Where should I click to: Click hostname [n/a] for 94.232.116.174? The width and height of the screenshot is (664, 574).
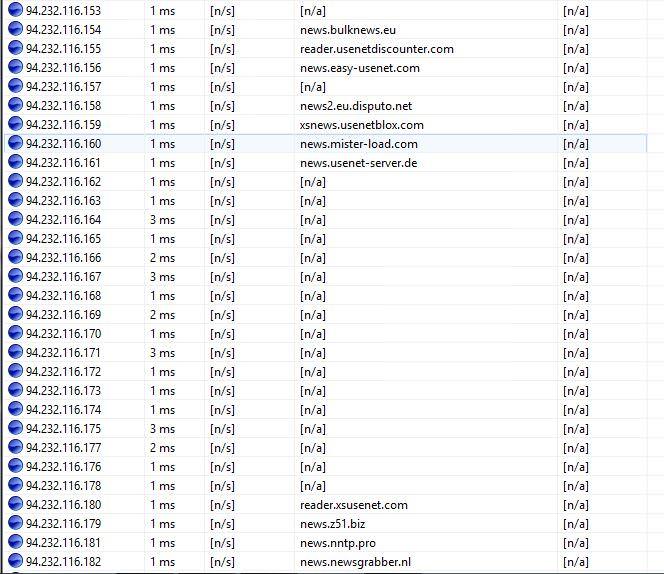click(313, 410)
